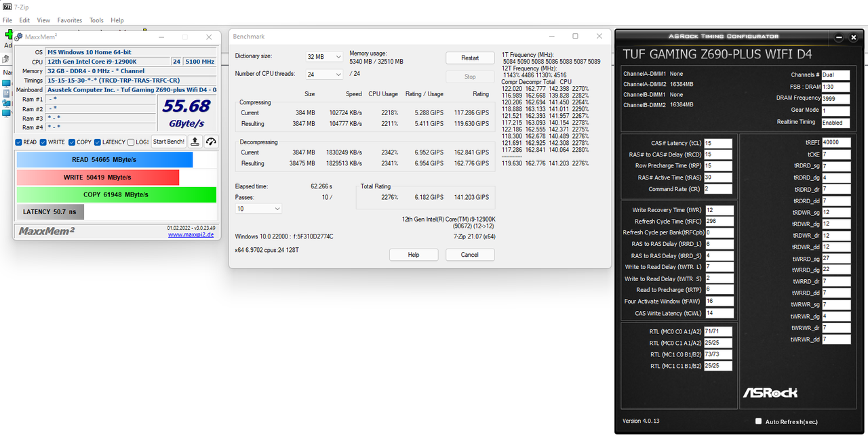Click the blue READ 54665 MByte/s result bar

click(x=104, y=159)
